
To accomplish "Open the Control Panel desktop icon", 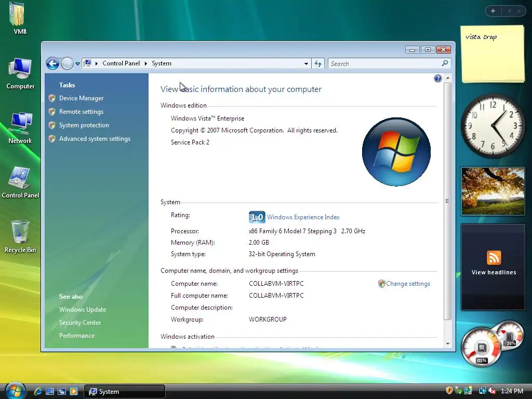I will point(20,182).
